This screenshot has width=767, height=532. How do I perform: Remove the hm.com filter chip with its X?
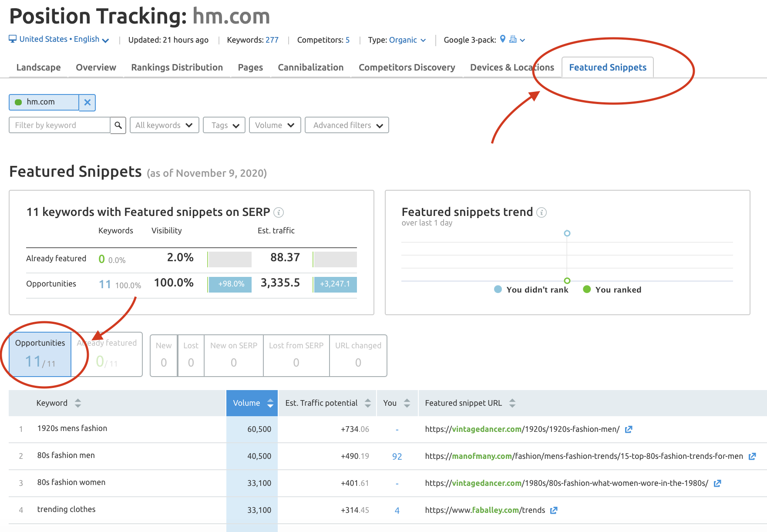[87, 102]
